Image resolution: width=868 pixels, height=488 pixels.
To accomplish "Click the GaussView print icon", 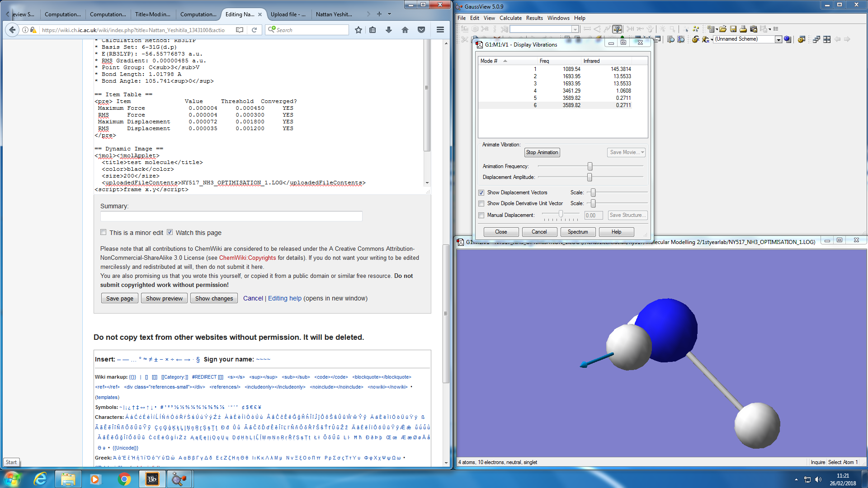I will pos(743,29).
